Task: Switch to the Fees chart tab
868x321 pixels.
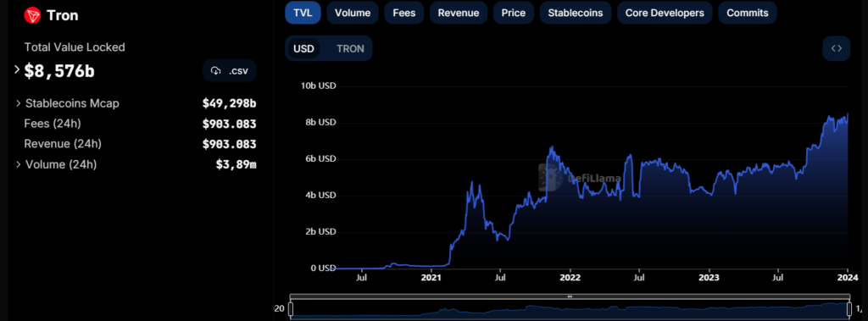Action: point(404,13)
